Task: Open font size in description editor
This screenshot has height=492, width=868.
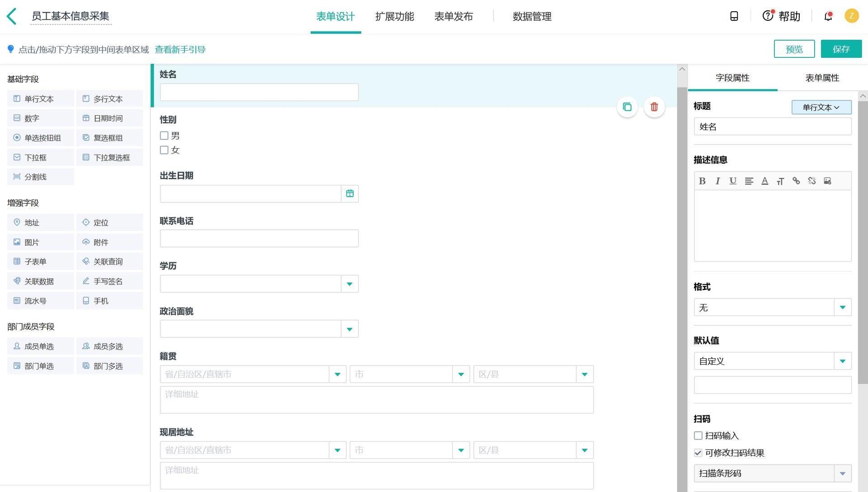Action: (x=780, y=181)
